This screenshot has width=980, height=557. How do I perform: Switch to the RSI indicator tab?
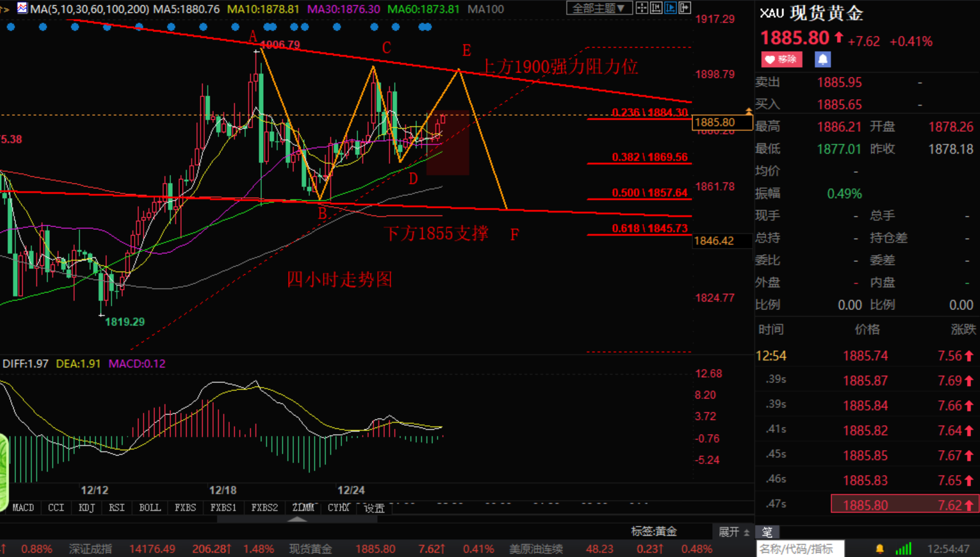point(116,508)
